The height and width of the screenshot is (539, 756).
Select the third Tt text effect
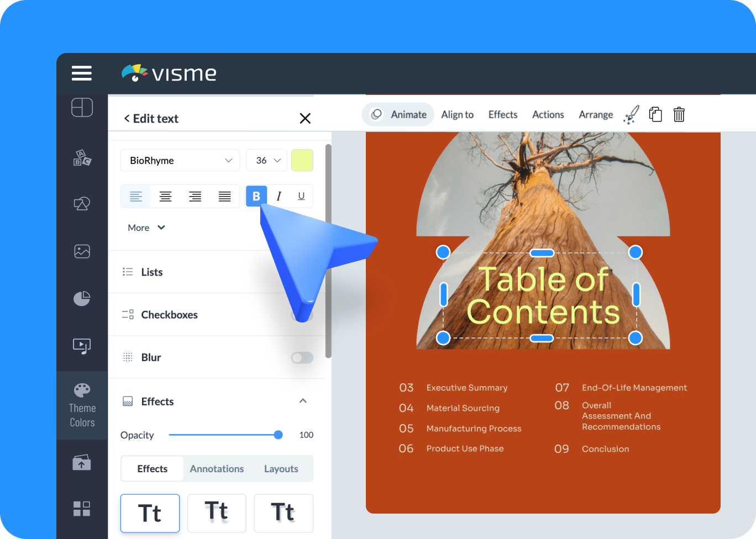pyautogui.click(x=283, y=513)
